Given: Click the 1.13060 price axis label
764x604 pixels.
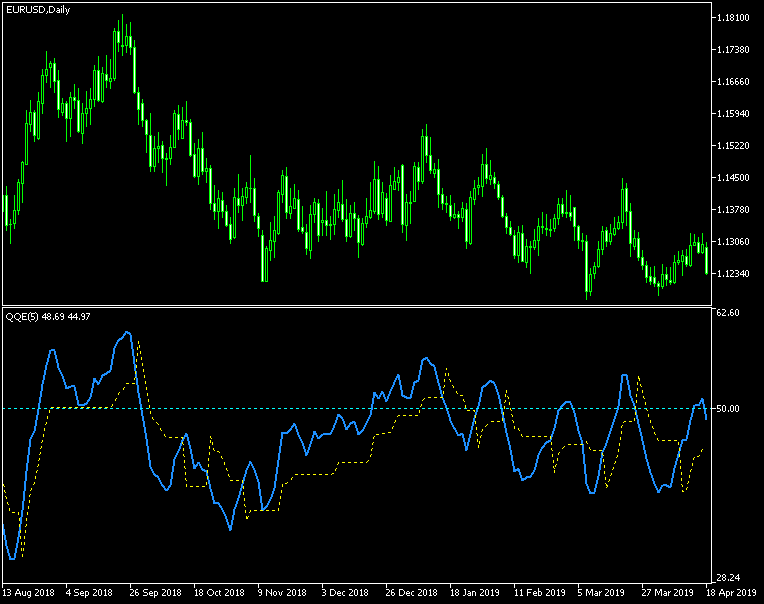Looking at the screenshot, I should 733,242.
